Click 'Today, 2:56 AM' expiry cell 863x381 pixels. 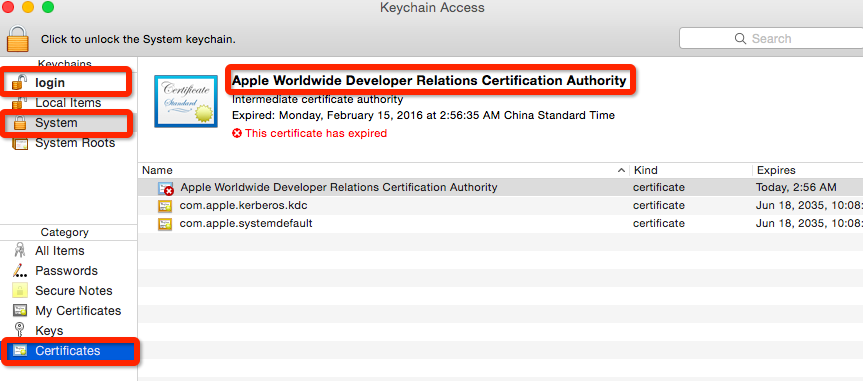pos(796,187)
